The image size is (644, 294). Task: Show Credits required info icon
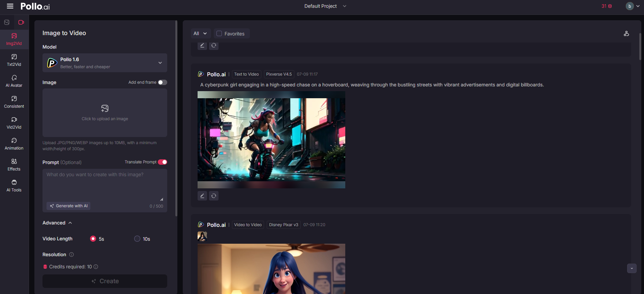click(96, 267)
